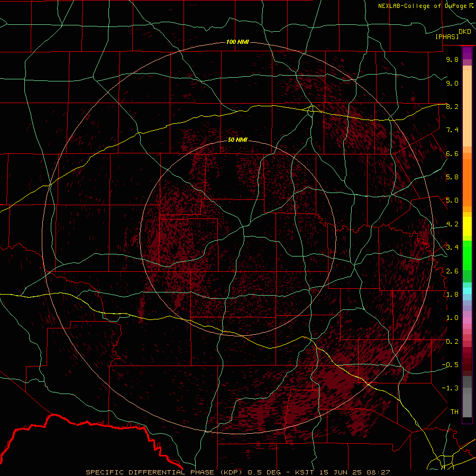Select the 2.6 scale value
Viewport: 476px width, 476px height.
click(452, 271)
